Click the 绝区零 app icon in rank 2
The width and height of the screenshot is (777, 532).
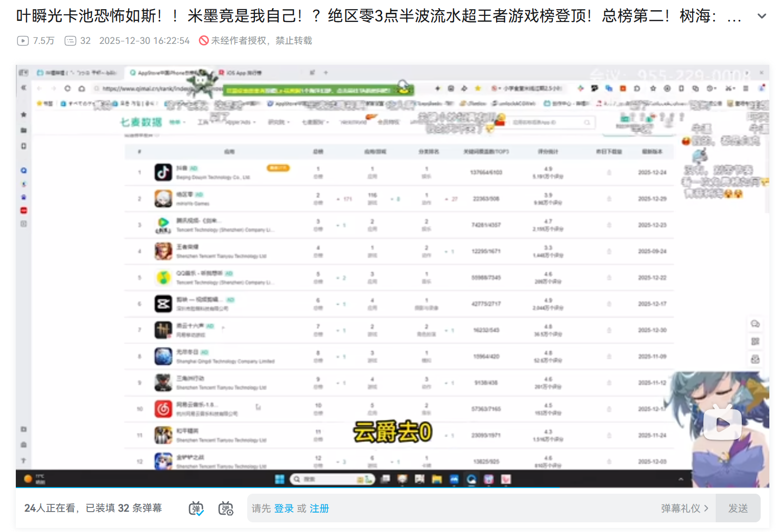coord(163,199)
